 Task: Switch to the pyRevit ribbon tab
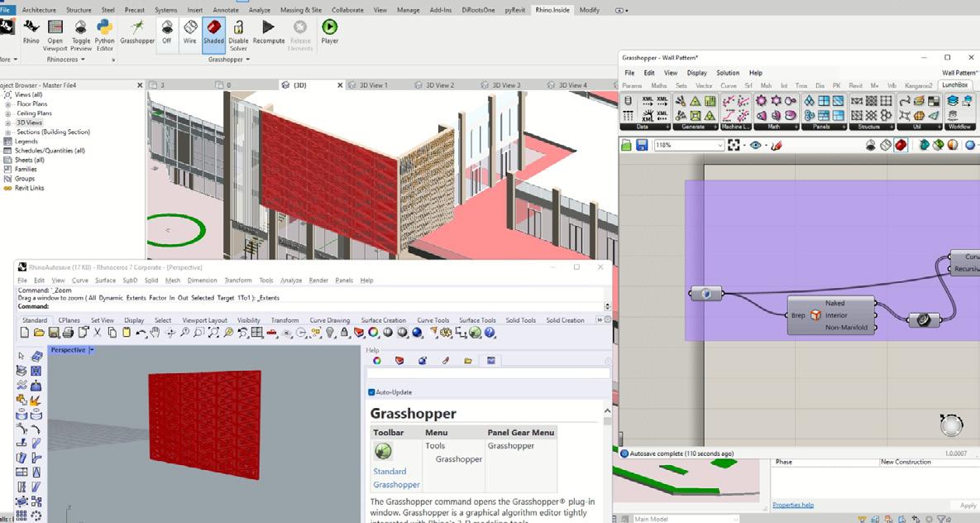point(515,10)
